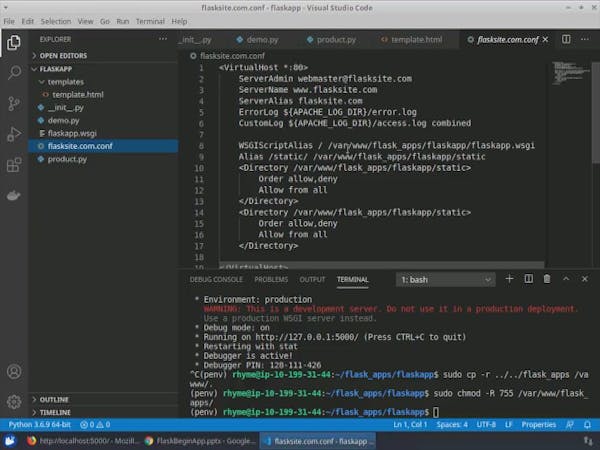
Task: Open the File menu
Action: pyautogui.click(x=9, y=21)
